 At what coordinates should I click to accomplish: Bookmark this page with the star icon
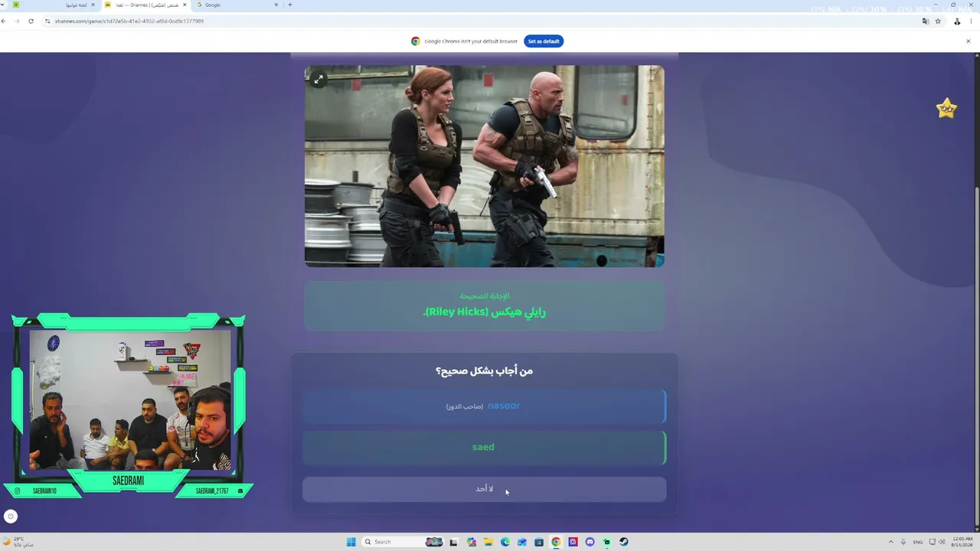[938, 21]
